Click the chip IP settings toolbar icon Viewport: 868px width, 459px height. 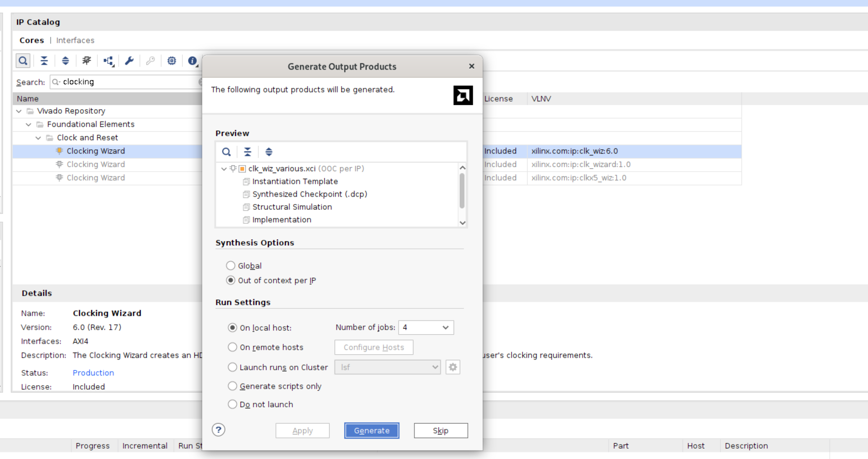(x=172, y=61)
